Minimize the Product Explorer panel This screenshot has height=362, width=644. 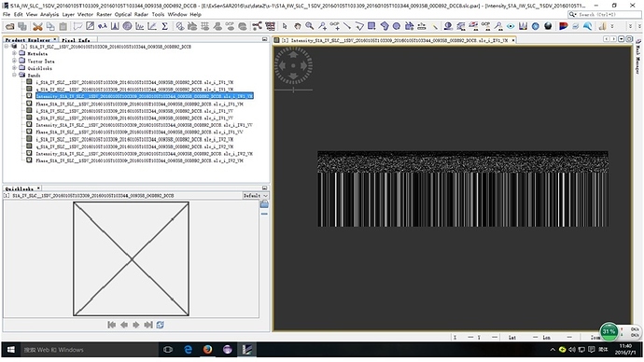(264, 39)
